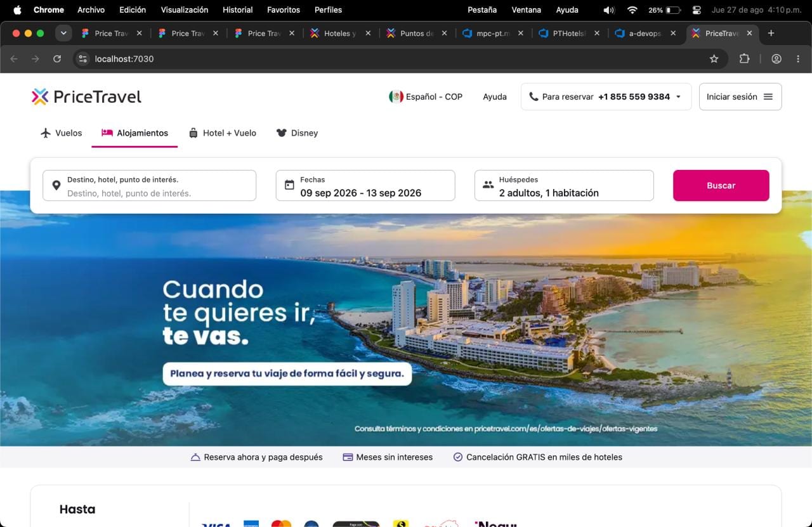
Task: Reload the page with refresh icon
Action: pyautogui.click(x=57, y=59)
